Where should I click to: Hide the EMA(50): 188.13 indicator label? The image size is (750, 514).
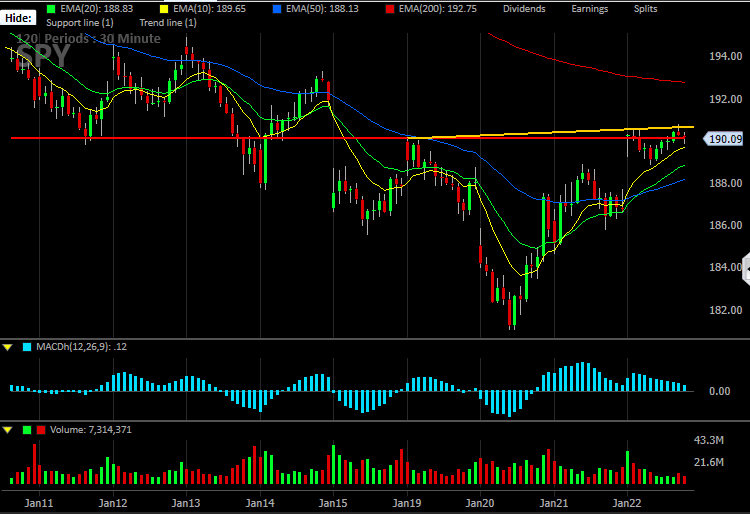coord(322,9)
